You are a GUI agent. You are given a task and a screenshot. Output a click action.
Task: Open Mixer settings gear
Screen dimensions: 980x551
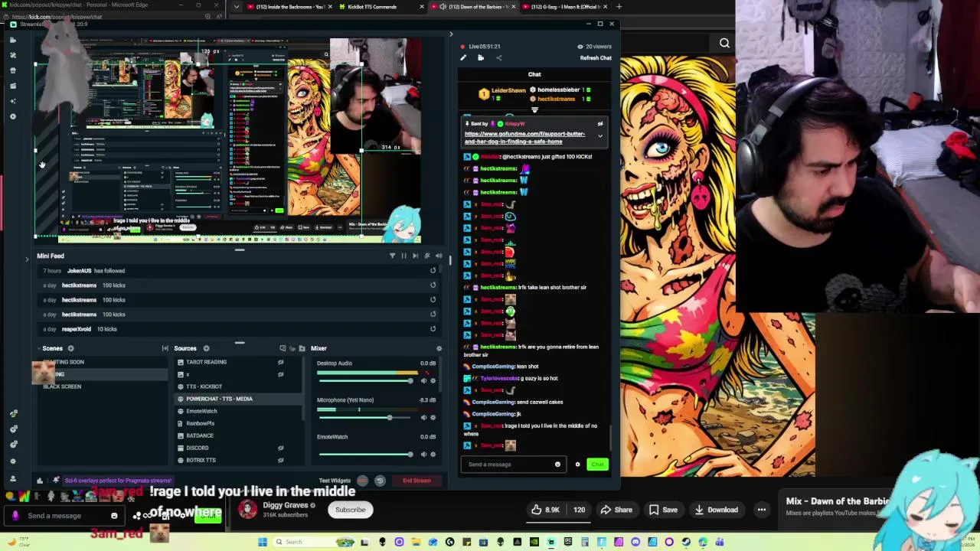439,348
